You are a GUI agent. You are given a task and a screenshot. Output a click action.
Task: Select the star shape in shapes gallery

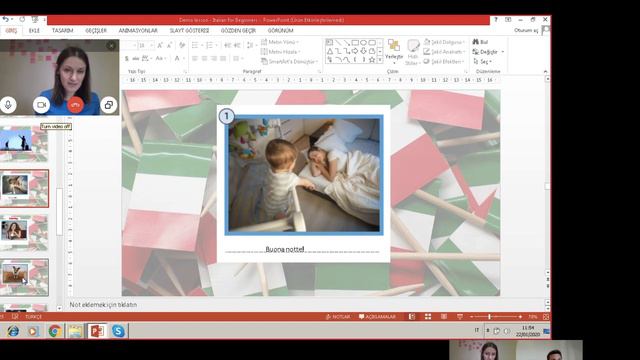(x=372, y=60)
